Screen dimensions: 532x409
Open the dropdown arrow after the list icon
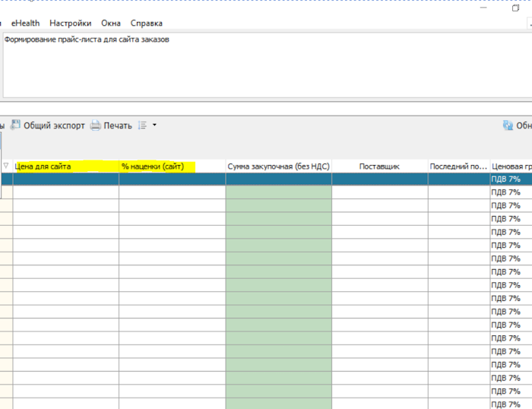coord(154,125)
